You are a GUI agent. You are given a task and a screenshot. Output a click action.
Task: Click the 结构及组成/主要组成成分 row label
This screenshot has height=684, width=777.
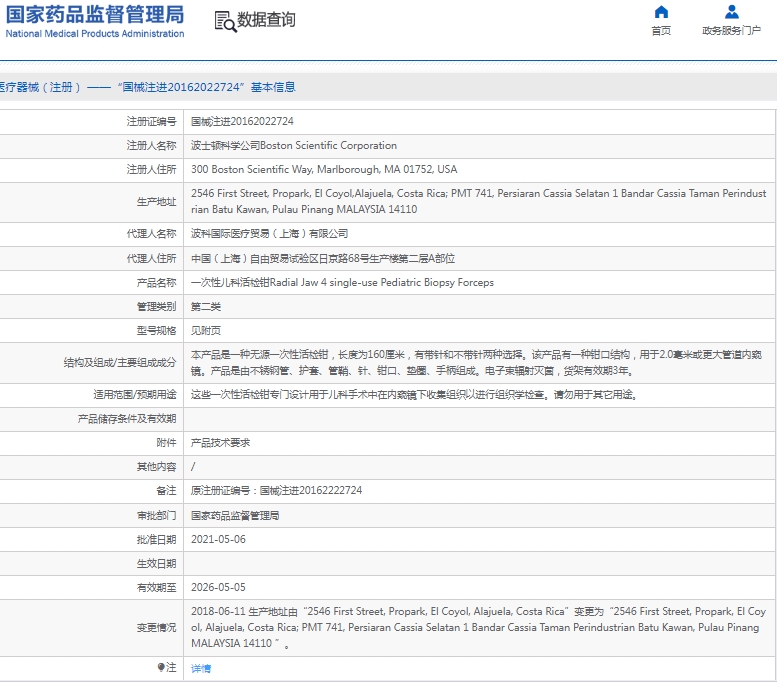[119, 362]
